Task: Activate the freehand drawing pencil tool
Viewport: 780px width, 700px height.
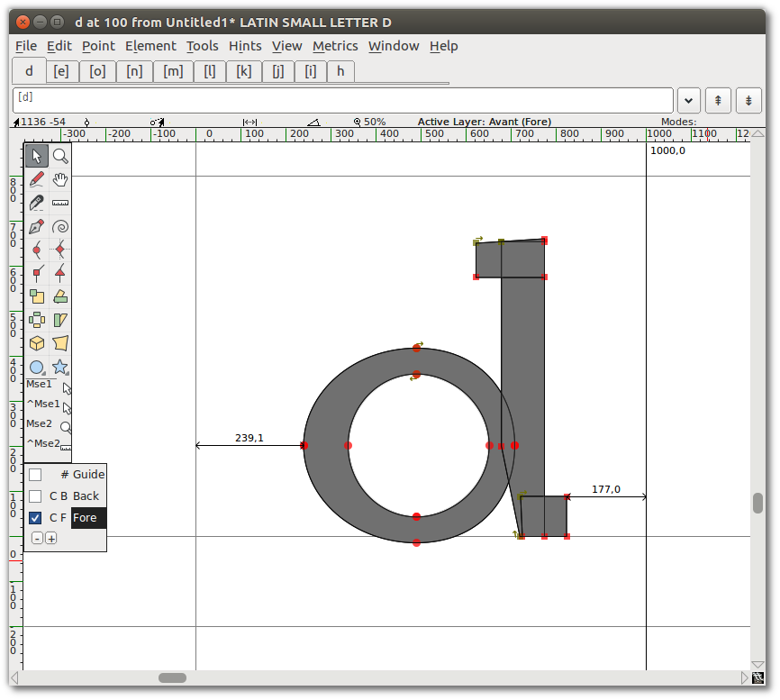Action: [x=37, y=178]
